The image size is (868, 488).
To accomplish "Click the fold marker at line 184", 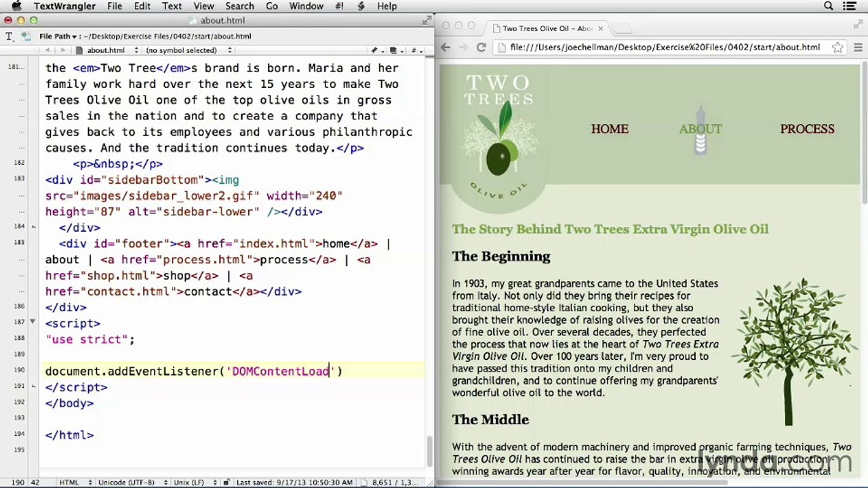I will click(x=33, y=226).
